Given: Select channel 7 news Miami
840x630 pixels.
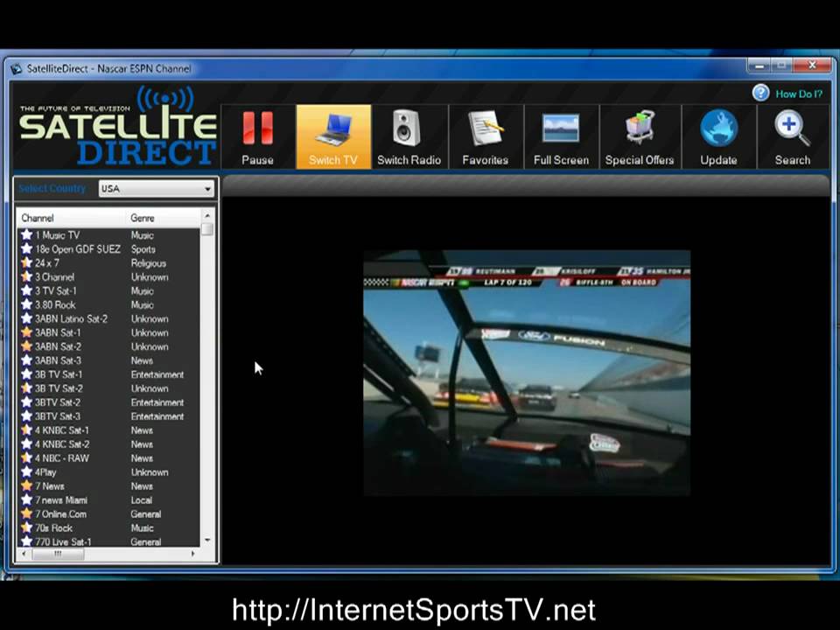Looking at the screenshot, I should (108, 500).
